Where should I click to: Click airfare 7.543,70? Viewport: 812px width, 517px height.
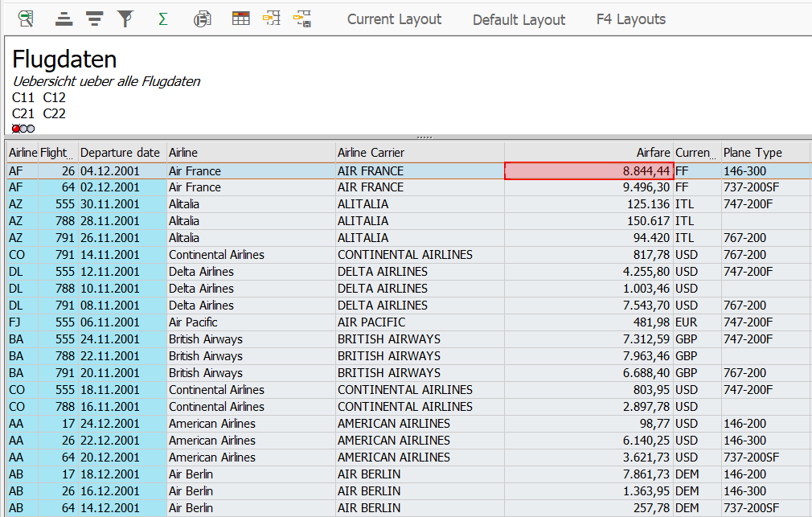(x=588, y=305)
